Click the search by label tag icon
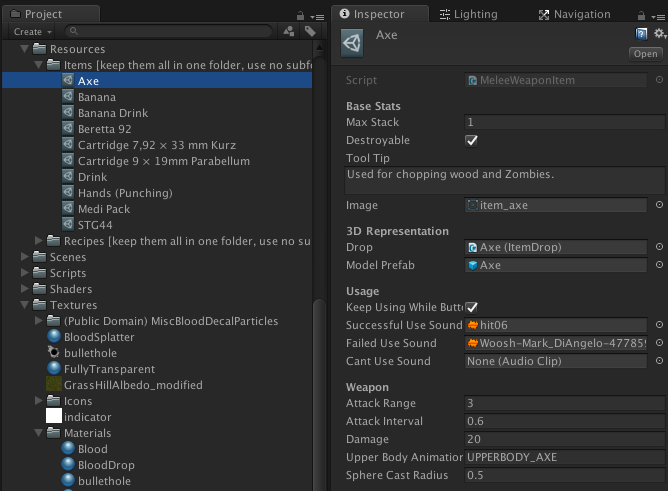 [310, 32]
